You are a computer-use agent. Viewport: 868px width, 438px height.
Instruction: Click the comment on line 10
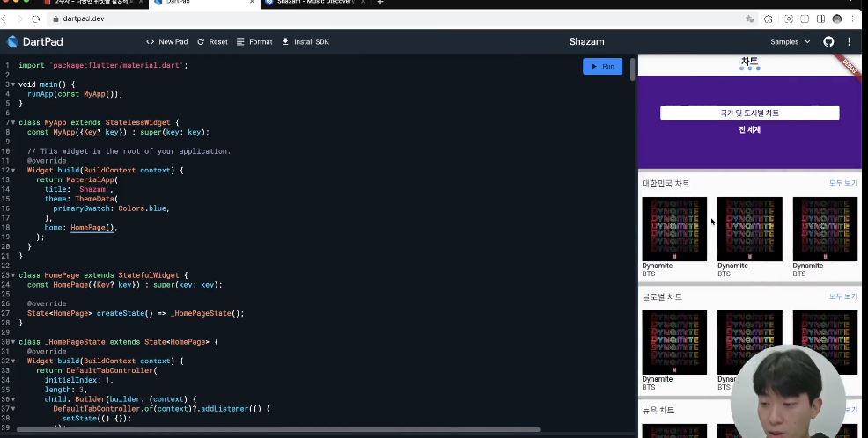coord(129,151)
